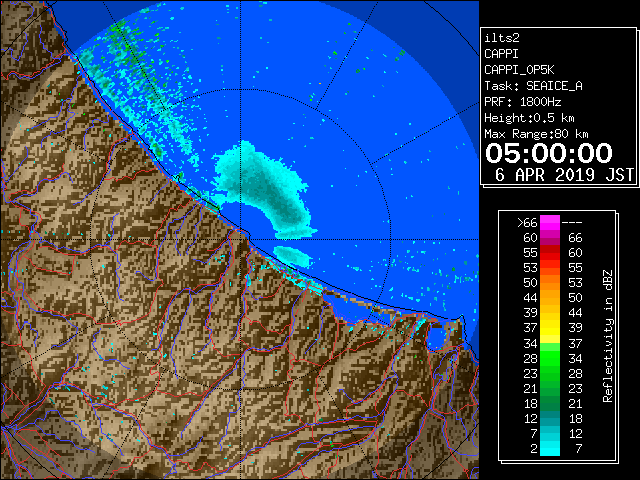Click the 'ilts2' radar site label

pos(502,38)
